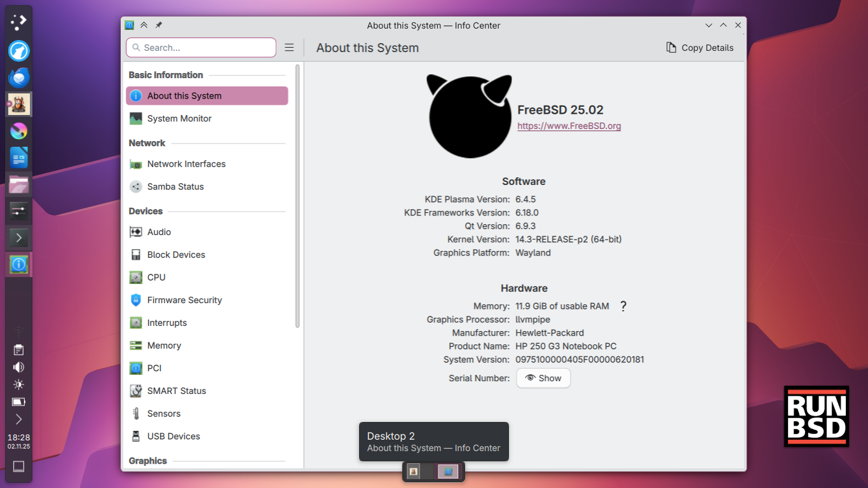The image size is (868, 488).
Task: Open the hamburger menu beside search
Action: pos(289,48)
